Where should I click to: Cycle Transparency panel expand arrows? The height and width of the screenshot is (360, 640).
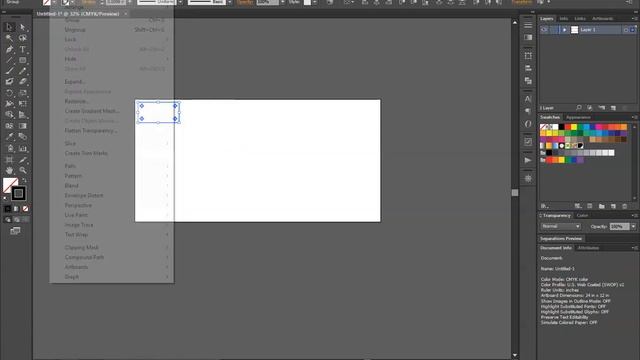pyautogui.click(x=540, y=216)
